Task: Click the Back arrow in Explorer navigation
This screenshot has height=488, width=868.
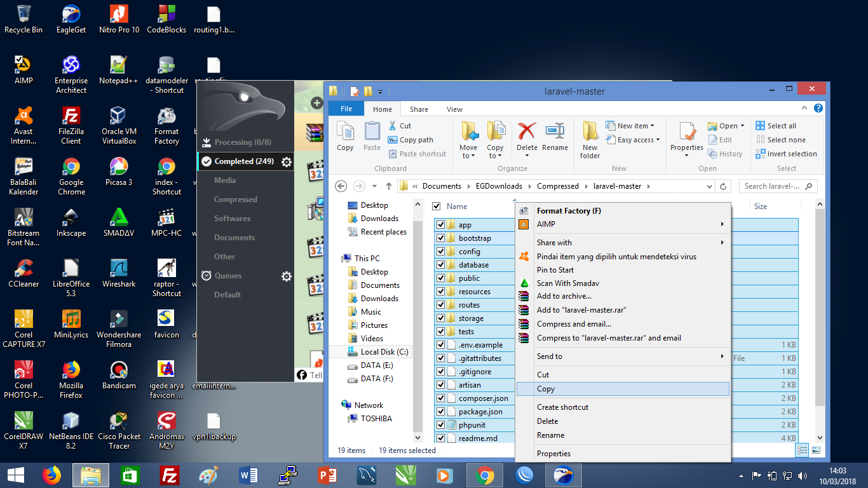Action: pos(341,186)
